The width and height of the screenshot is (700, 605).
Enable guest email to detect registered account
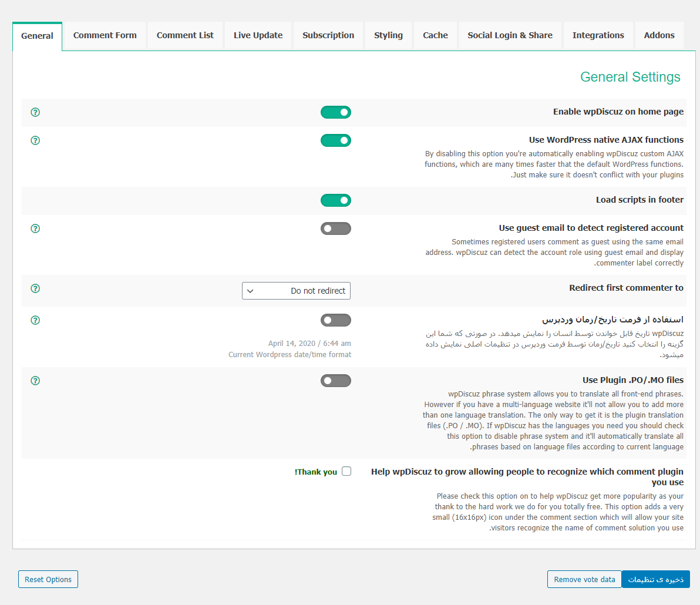pyautogui.click(x=336, y=228)
